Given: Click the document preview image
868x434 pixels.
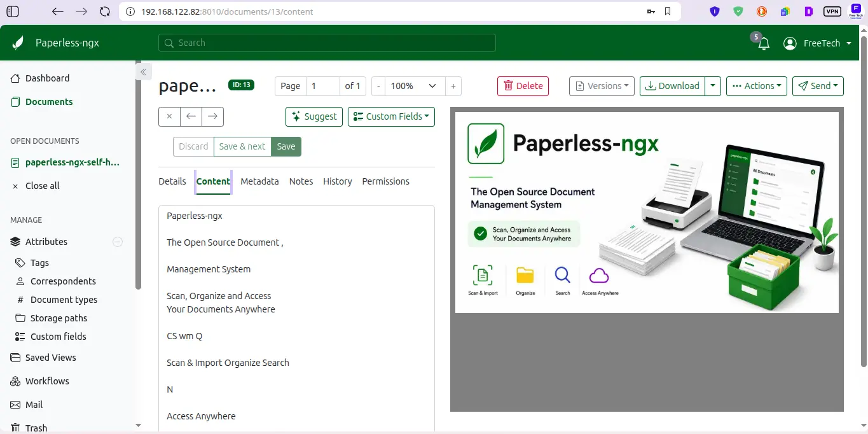Looking at the screenshot, I should 647,213.
